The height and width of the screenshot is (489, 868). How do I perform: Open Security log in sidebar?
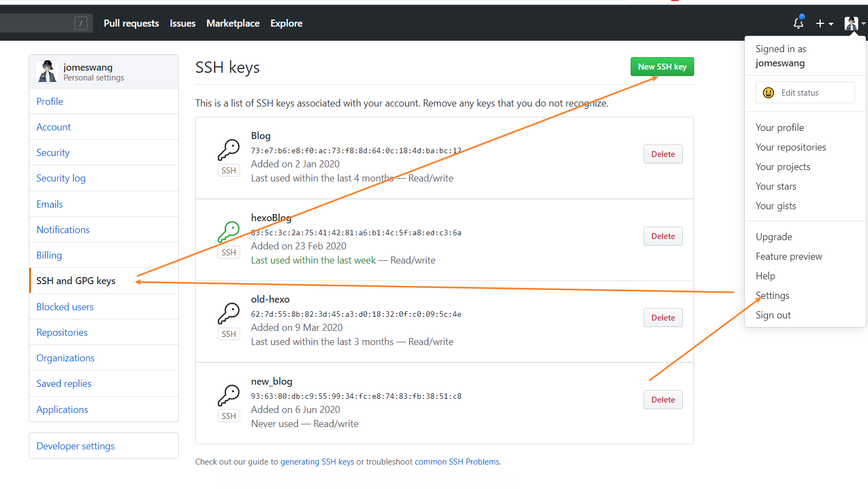pos(104,178)
